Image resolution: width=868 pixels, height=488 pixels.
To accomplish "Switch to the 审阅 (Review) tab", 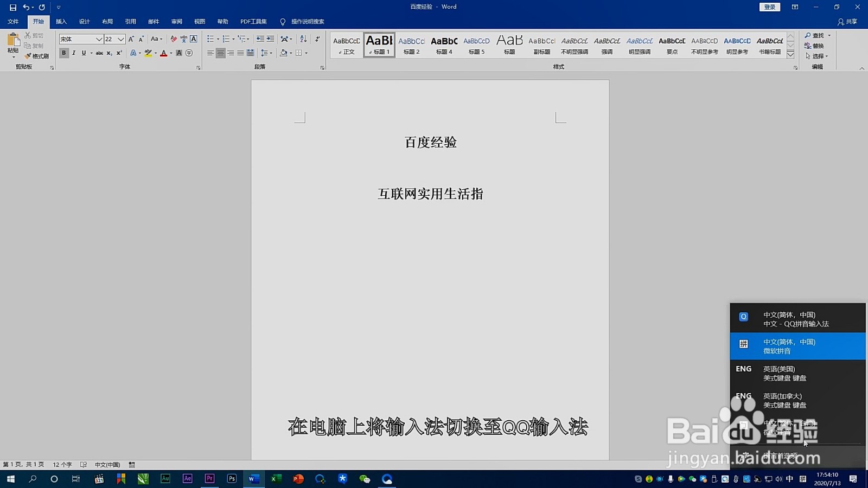I will tap(177, 22).
